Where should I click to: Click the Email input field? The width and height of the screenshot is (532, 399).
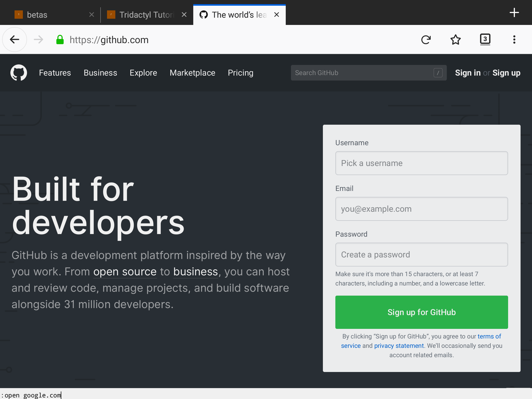(x=421, y=209)
